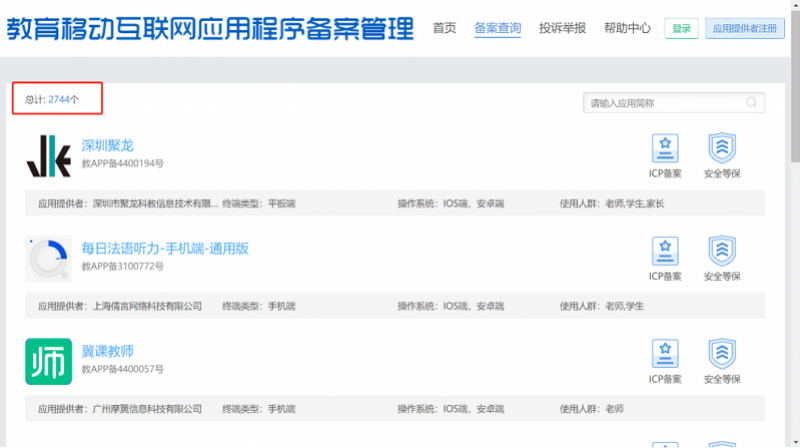Screen dimensions: 800x448
Task: Open the 帮助中心 menu item
Action: point(627,28)
